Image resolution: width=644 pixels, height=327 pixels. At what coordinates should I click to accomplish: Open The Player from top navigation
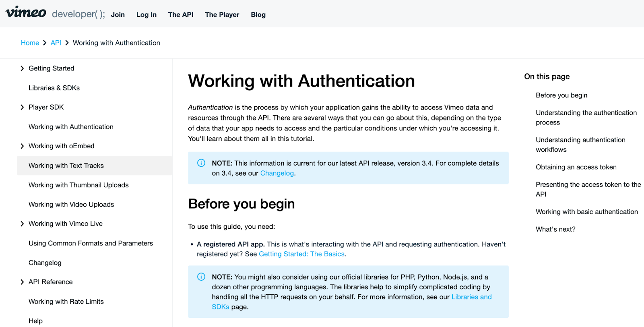point(222,14)
